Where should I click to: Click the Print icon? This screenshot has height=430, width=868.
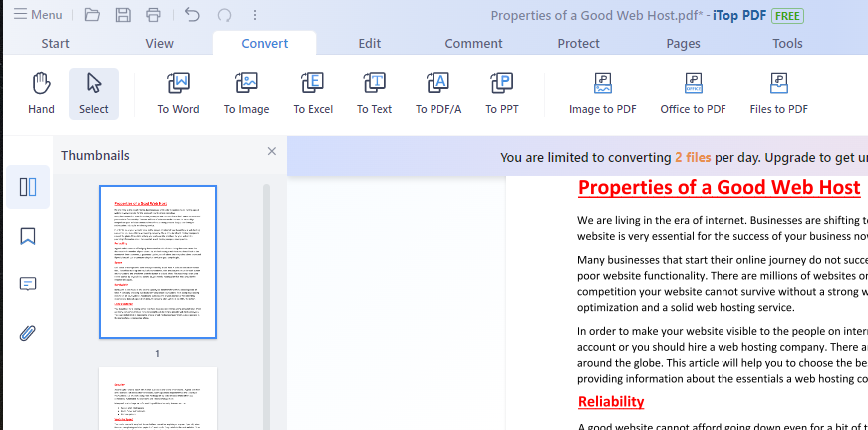point(153,14)
